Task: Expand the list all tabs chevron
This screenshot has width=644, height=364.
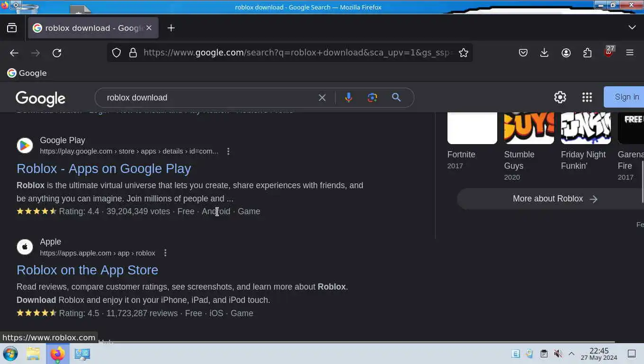Action: (x=632, y=27)
